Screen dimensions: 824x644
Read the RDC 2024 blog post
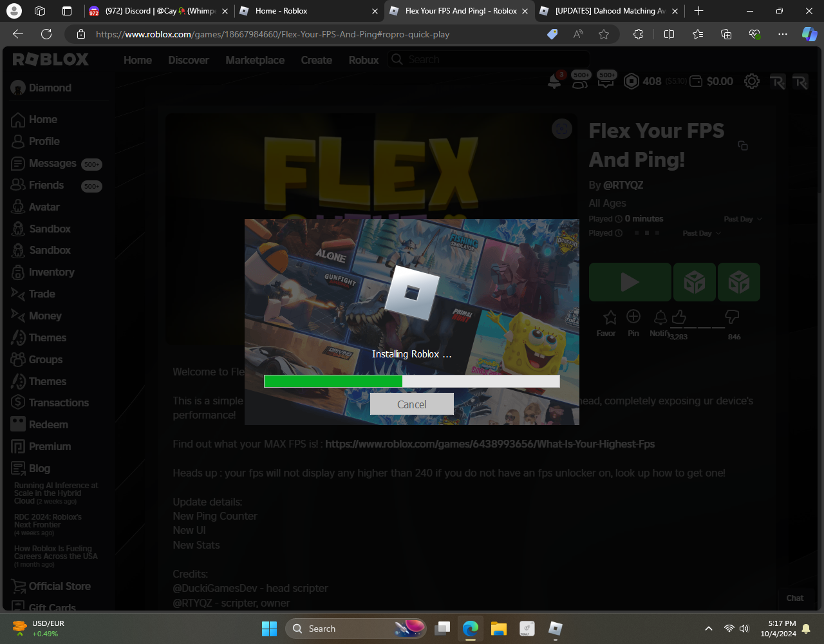pyautogui.click(x=48, y=520)
